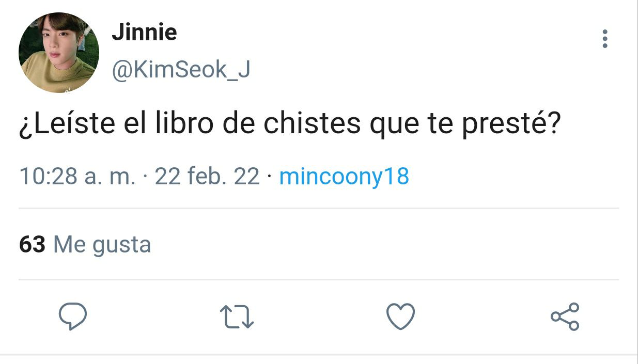Click the display name Jinnie
The width and height of the screenshot is (638, 364).
(144, 33)
